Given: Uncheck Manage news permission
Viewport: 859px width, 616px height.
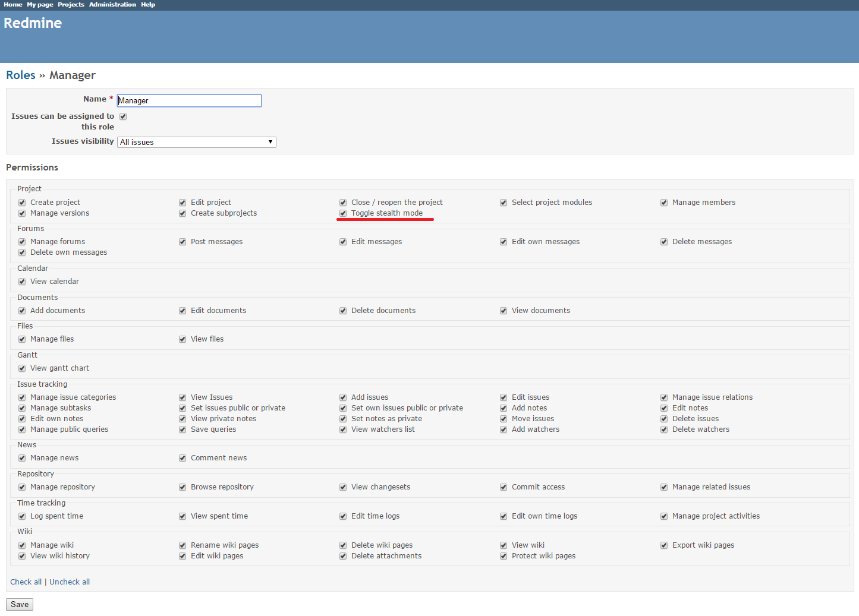Looking at the screenshot, I should tap(22, 458).
